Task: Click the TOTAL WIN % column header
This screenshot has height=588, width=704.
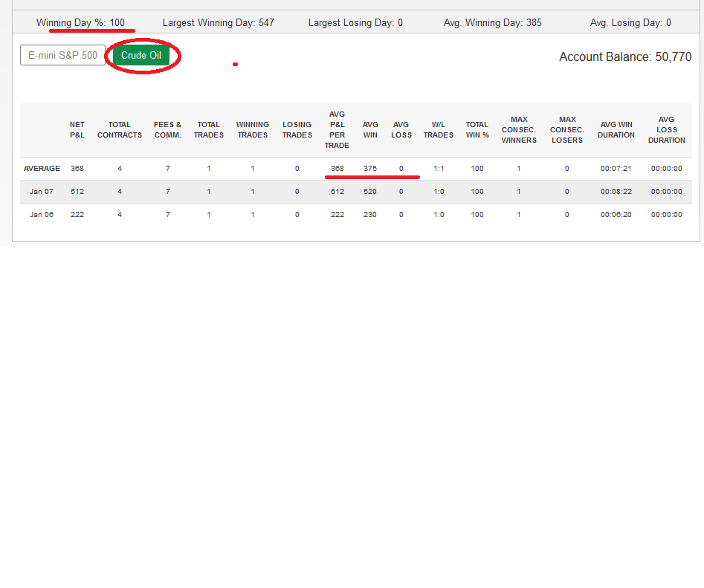Action: click(x=477, y=130)
